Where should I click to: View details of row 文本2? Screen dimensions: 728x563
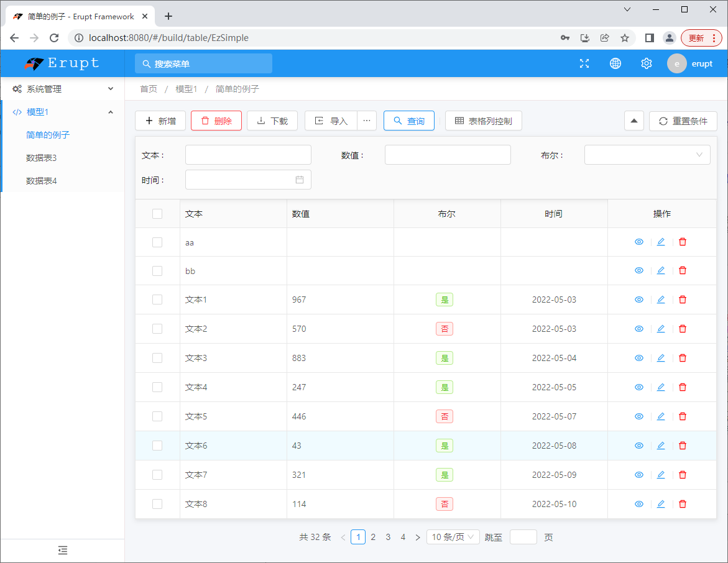coord(639,329)
